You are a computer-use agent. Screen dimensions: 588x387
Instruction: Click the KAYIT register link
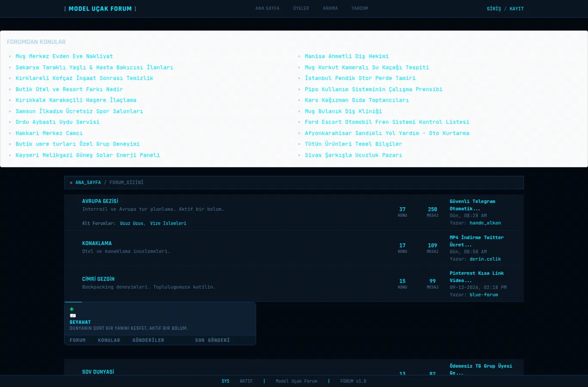[517, 9]
